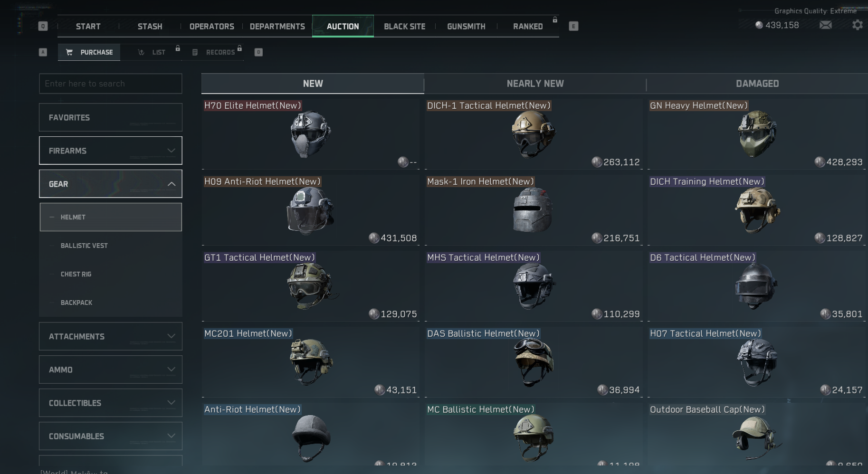Select the Damaged condition tab
This screenshot has width=868, height=474.
pyautogui.click(x=757, y=84)
